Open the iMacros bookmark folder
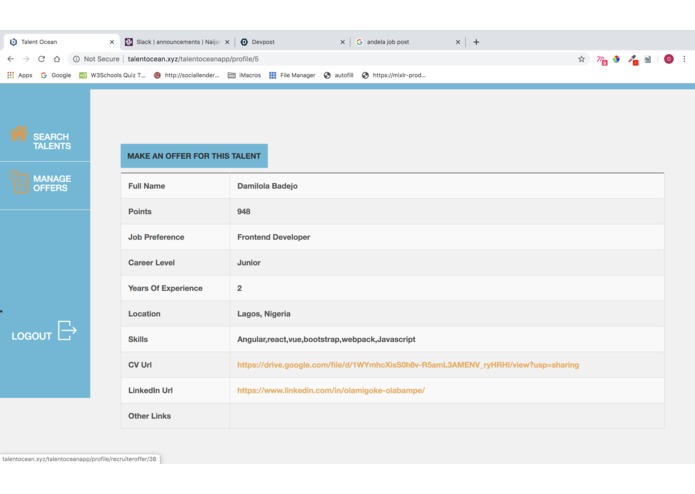The height and width of the screenshot is (494, 695). (x=244, y=75)
